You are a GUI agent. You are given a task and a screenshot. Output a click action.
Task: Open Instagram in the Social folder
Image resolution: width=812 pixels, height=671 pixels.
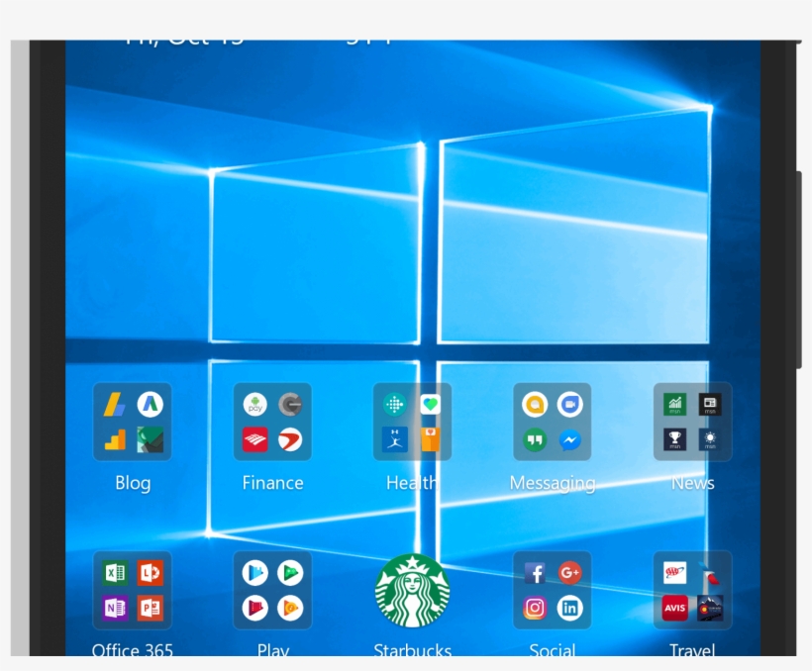pyautogui.click(x=535, y=608)
